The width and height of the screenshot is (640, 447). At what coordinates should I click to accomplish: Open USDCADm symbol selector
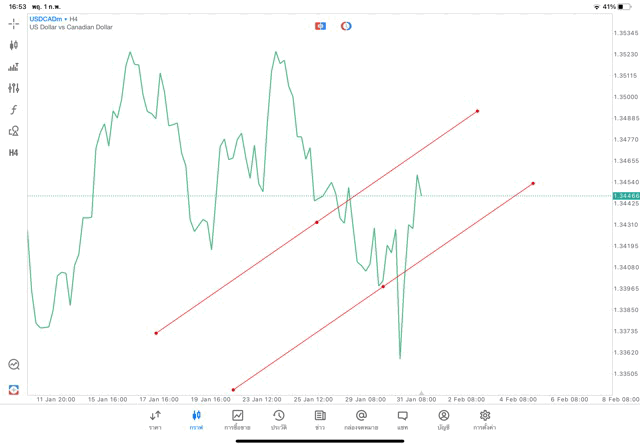pyautogui.click(x=46, y=18)
